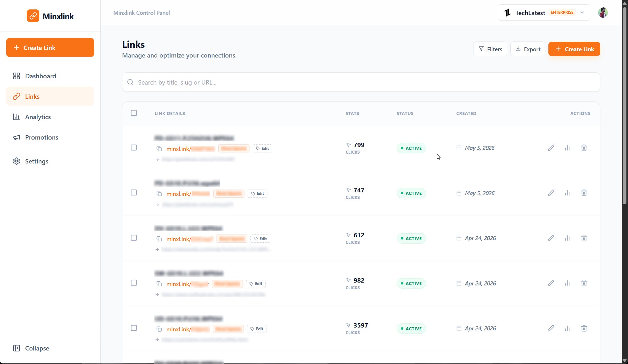Viewport: 628px width, 364px height.
Task: Open analytics chart for the 3597-click link
Action: 567,328
